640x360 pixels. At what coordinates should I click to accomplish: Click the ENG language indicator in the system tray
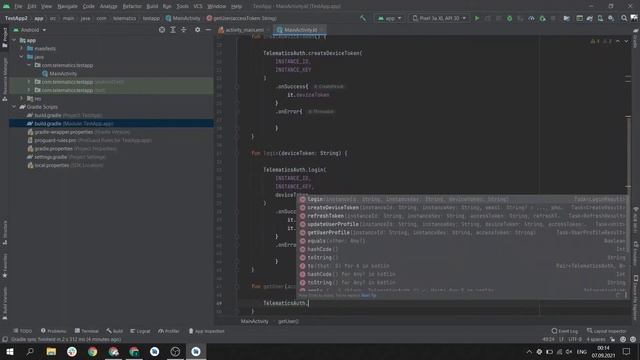582,352
